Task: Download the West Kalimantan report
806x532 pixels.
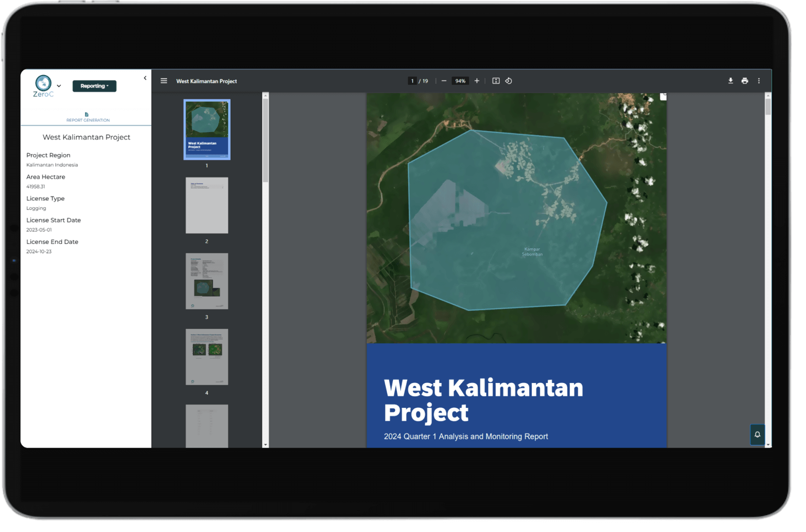Action: pos(730,81)
